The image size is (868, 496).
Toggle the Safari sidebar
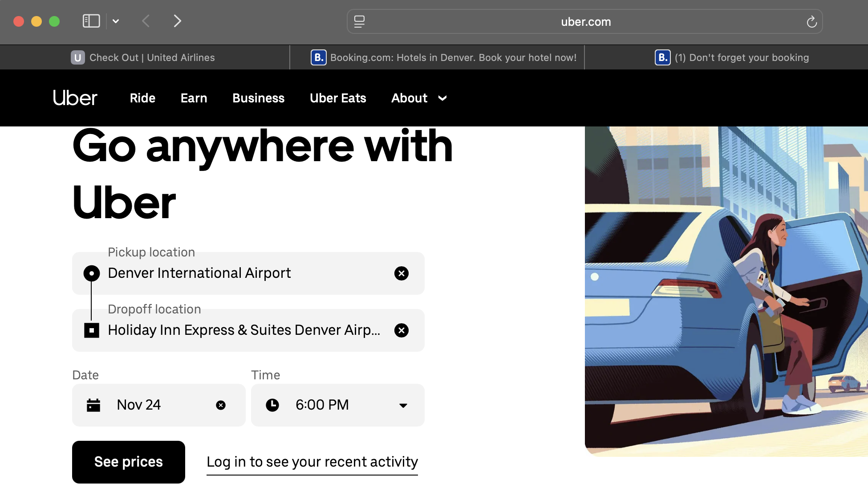[x=91, y=21]
